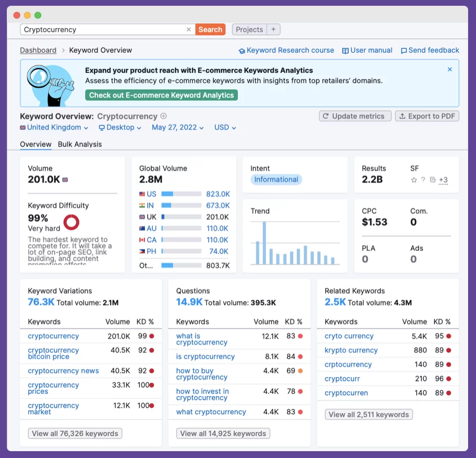Star the keyword in the SF section

(x=414, y=180)
